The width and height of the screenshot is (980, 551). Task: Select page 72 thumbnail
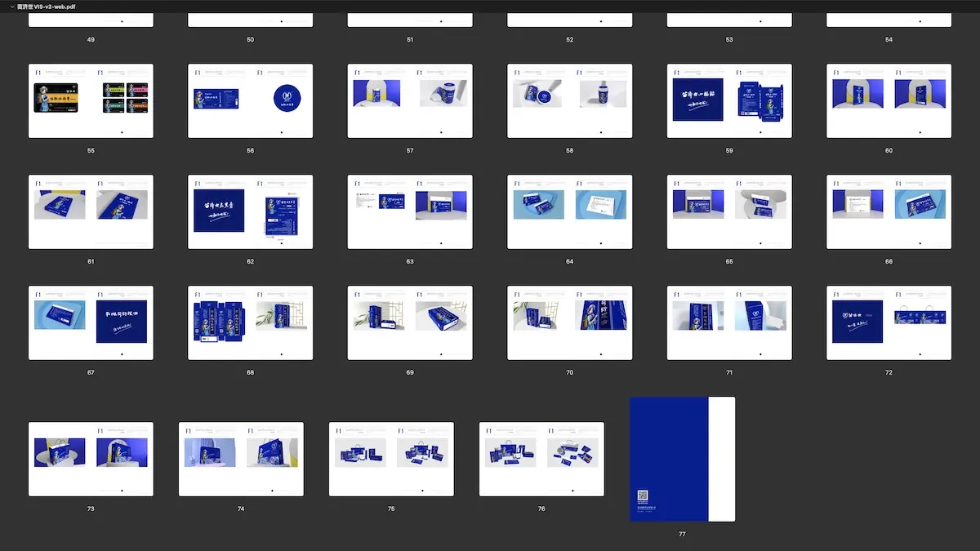tap(889, 323)
